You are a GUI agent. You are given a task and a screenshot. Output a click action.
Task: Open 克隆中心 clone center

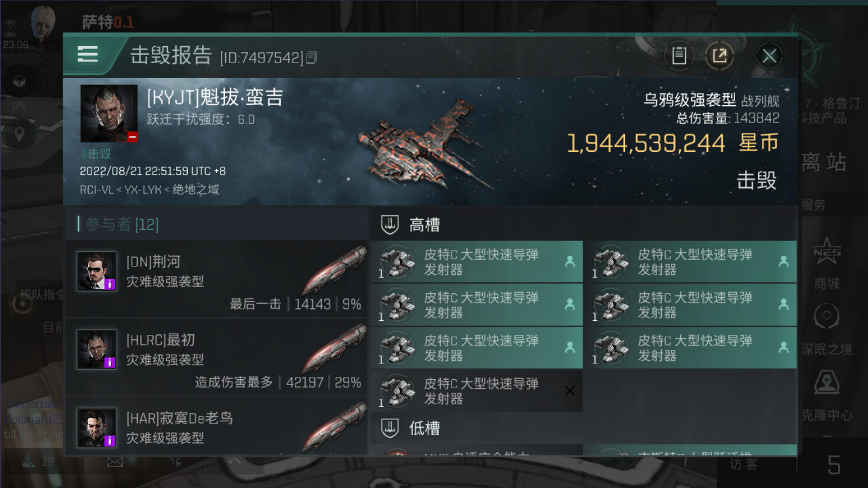point(827,395)
